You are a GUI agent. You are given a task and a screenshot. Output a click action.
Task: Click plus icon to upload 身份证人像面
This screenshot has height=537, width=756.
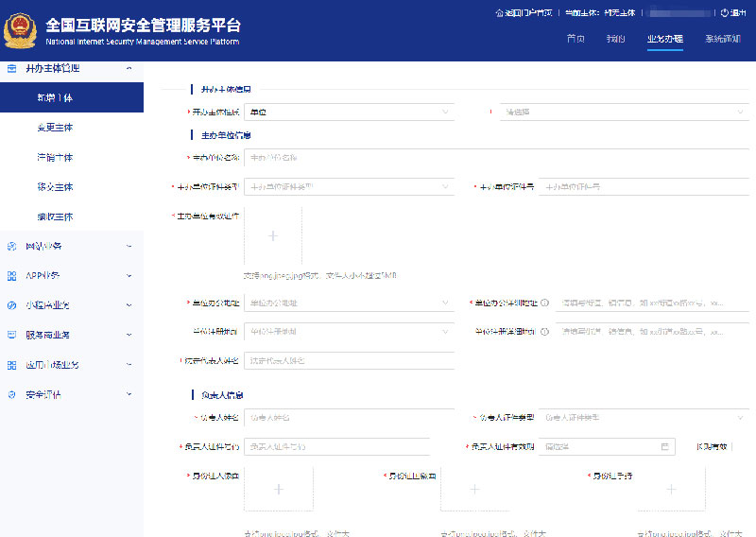coord(278,490)
